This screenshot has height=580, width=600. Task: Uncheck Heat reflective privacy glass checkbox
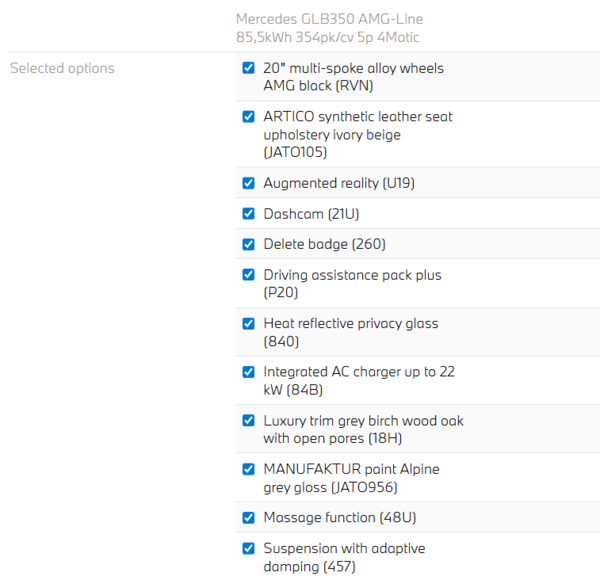pos(248,324)
